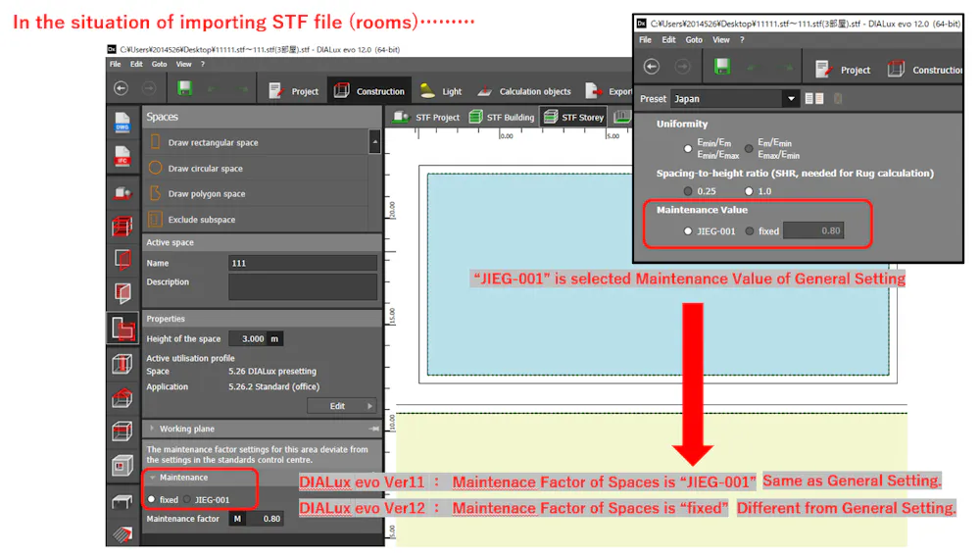980x558 pixels.
Task: Collapse the Maintenance section
Action: click(x=152, y=478)
